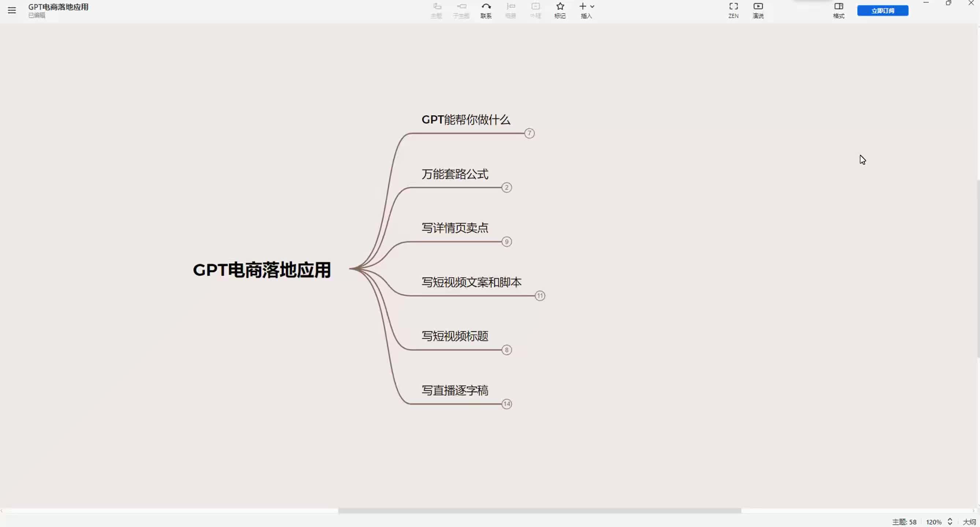Expand the 写短视频标题 branch (8)

[506, 350]
